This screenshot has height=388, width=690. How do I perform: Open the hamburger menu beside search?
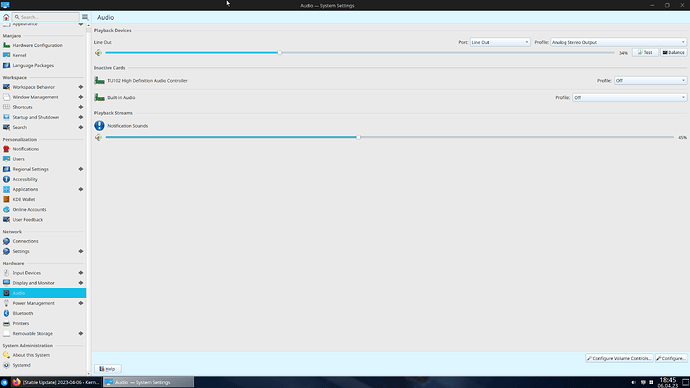pos(85,17)
